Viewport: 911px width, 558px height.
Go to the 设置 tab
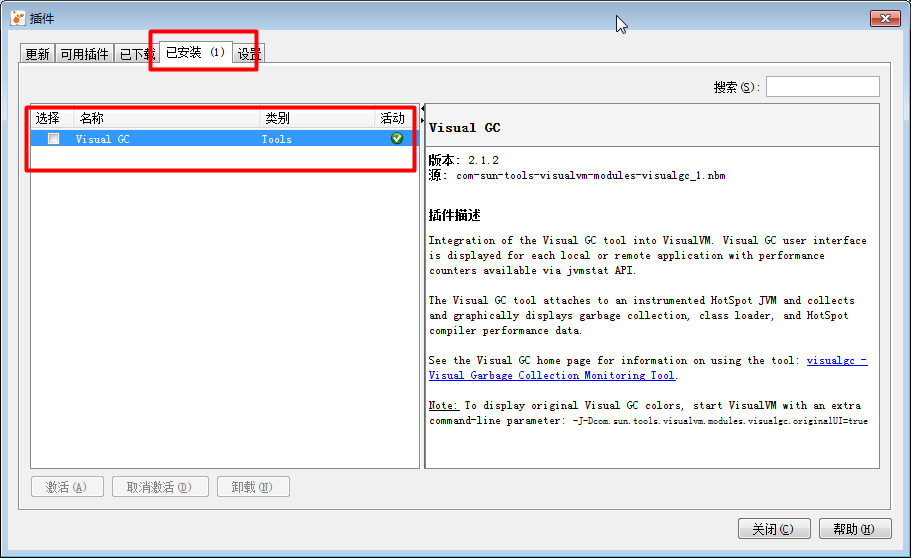click(249, 53)
